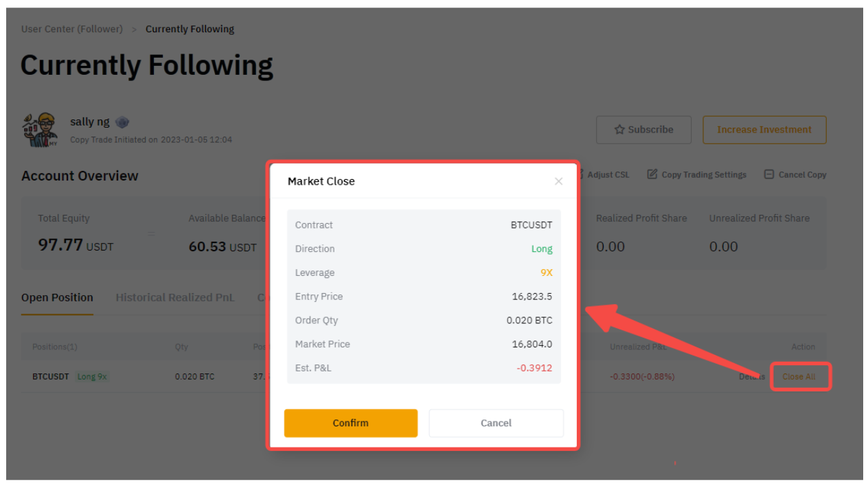
Task: Click the Long 9x position tag
Action: [x=92, y=377]
